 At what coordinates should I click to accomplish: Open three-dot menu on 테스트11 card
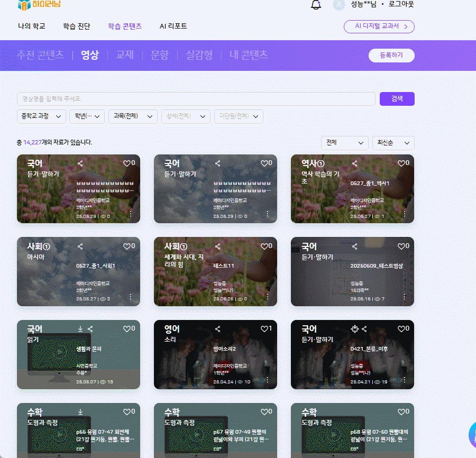click(267, 297)
